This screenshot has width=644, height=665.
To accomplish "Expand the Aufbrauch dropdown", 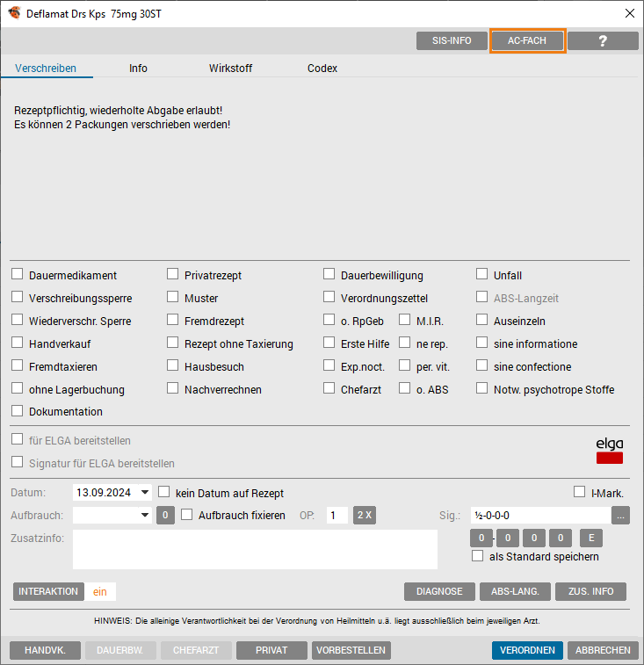I will coord(145,516).
